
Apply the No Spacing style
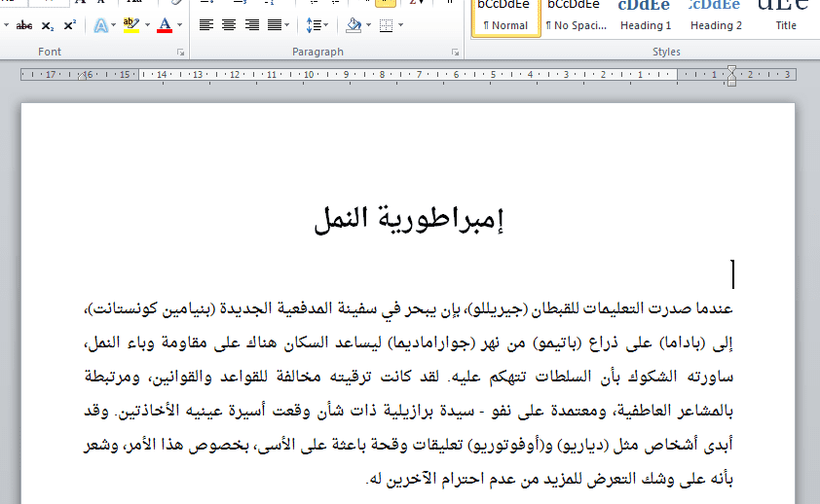[576, 18]
